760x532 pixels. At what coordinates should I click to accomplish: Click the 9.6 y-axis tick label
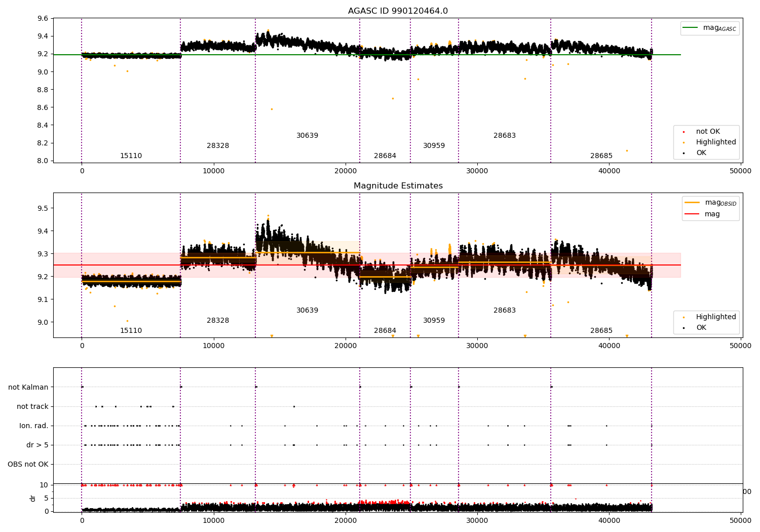[43, 19]
